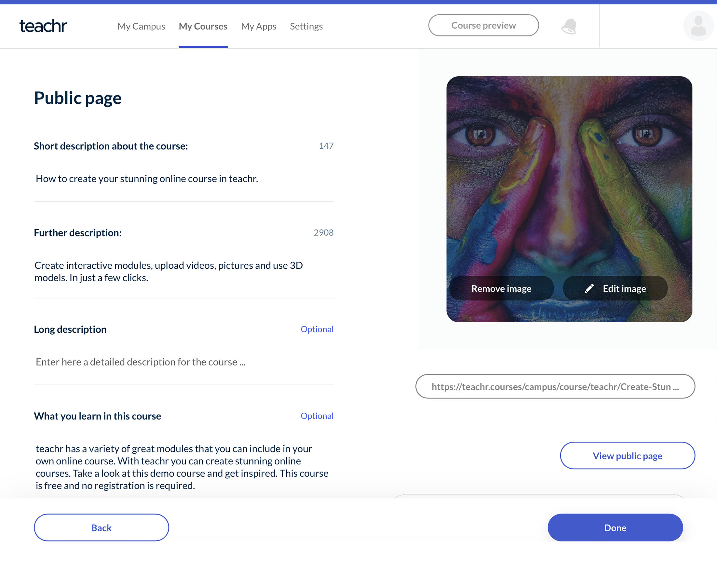Click the 'What you learn' text area
717x588 pixels.
(184, 467)
